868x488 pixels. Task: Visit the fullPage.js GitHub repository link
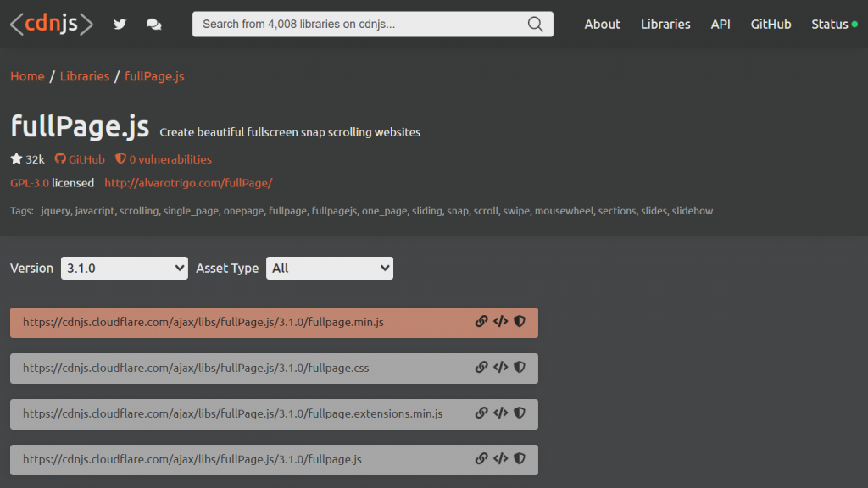(x=80, y=158)
